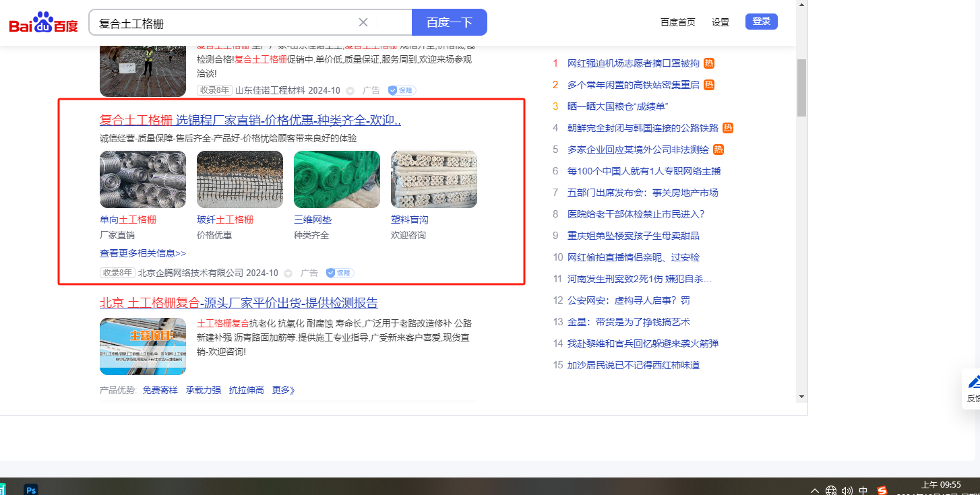Open hot search 公安网安：虚构寻人启事？罚
The width and height of the screenshot is (980, 495).
[629, 300]
